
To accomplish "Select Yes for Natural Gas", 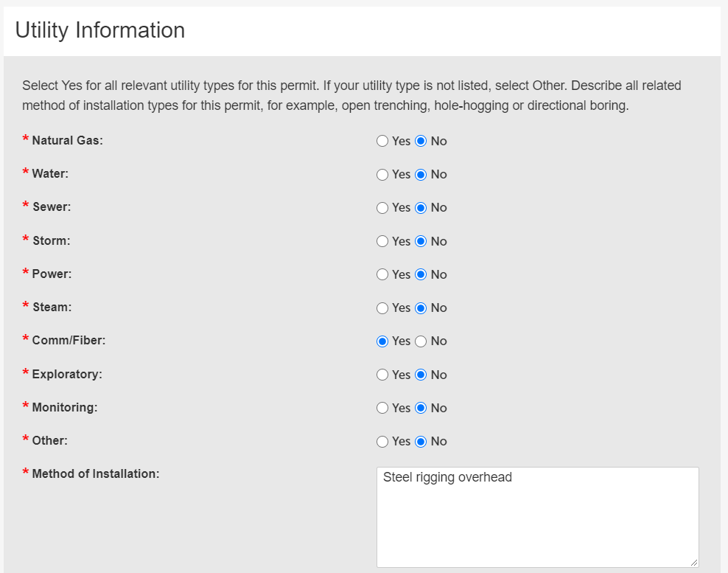I will (382, 141).
